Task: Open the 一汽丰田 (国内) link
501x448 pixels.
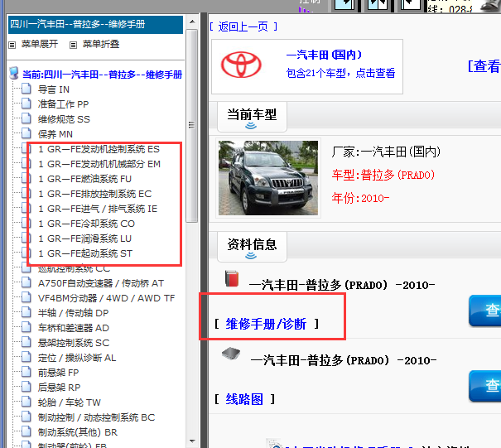Action: pyautogui.click(x=325, y=55)
